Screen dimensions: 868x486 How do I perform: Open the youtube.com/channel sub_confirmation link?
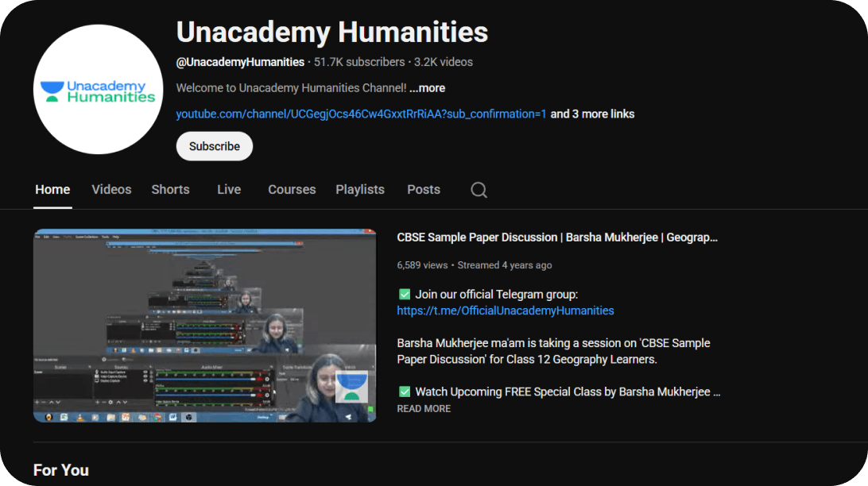pyautogui.click(x=361, y=114)
